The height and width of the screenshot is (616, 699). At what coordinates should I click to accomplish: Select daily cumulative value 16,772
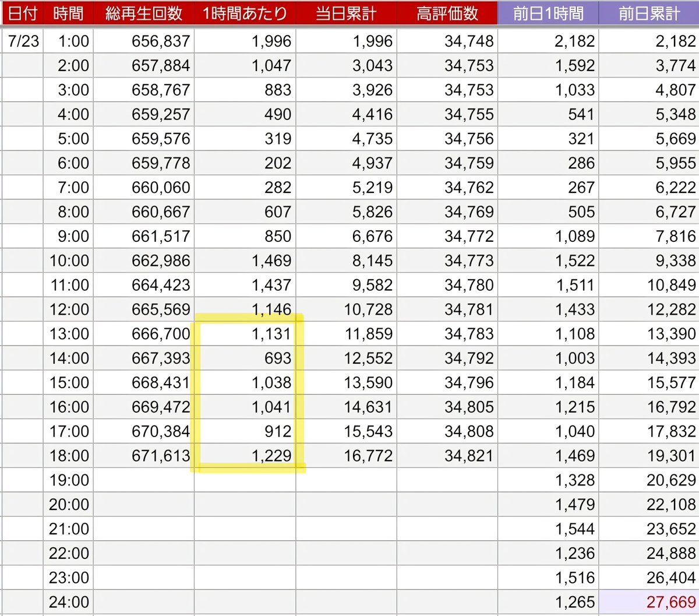(346, 456)
